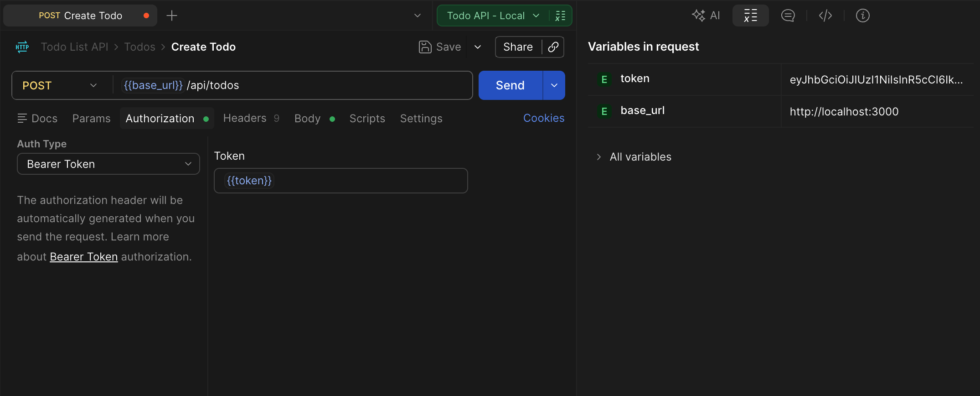Viewport: 980px width, 396px height.
Task: Click the Create Todo request name
Action: point(203,47)
